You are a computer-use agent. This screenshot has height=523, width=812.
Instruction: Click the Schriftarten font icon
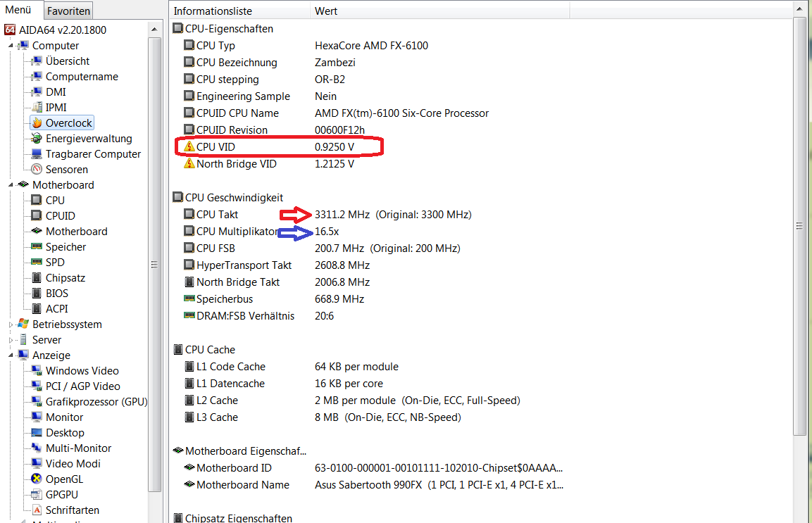[37, 510]
